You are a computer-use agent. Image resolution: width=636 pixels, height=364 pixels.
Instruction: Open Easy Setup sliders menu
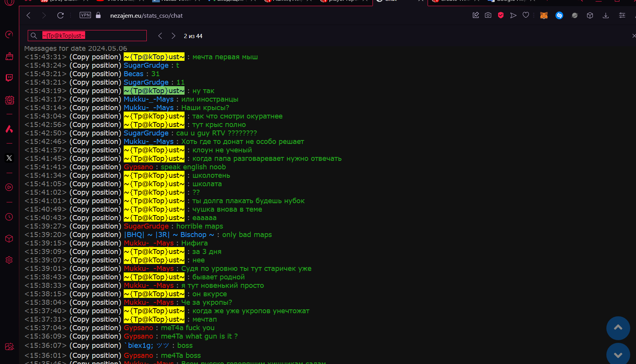[622, 15]
